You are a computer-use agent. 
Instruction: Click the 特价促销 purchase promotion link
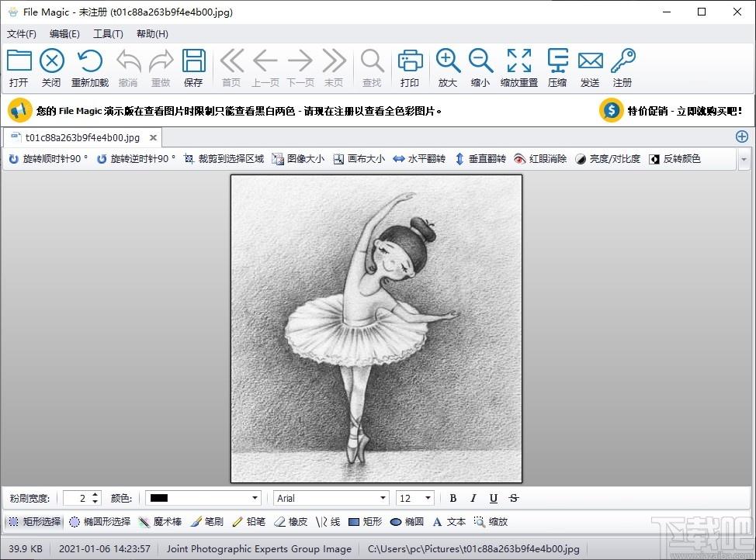(685, 111)
